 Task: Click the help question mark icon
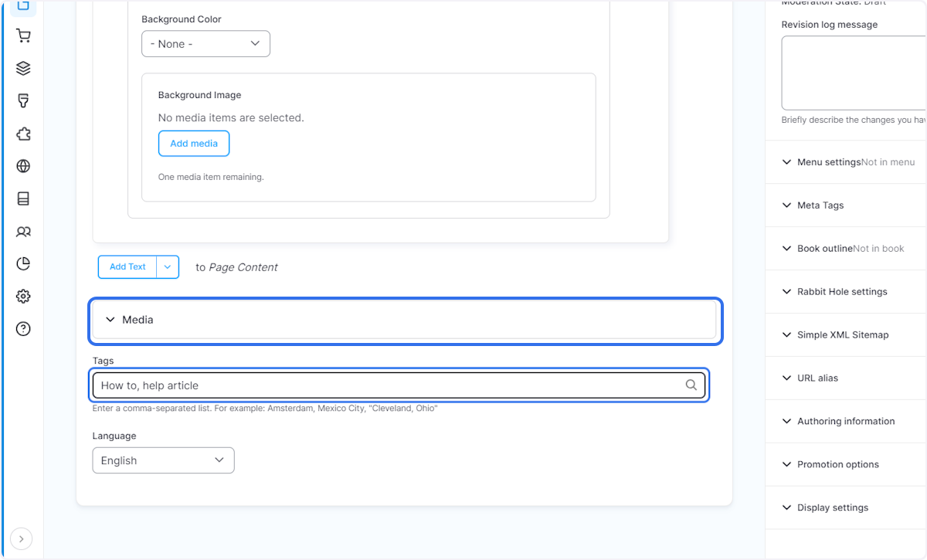22,328
